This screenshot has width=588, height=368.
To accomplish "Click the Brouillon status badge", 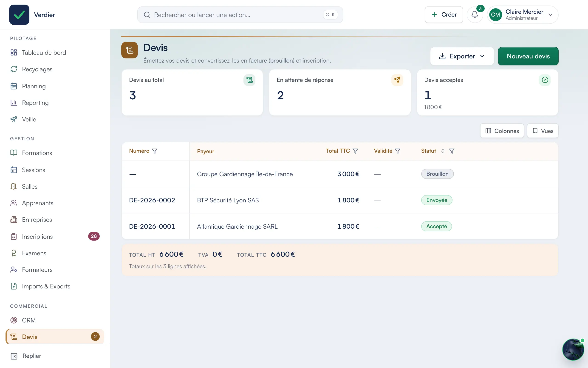I will 437,174.
